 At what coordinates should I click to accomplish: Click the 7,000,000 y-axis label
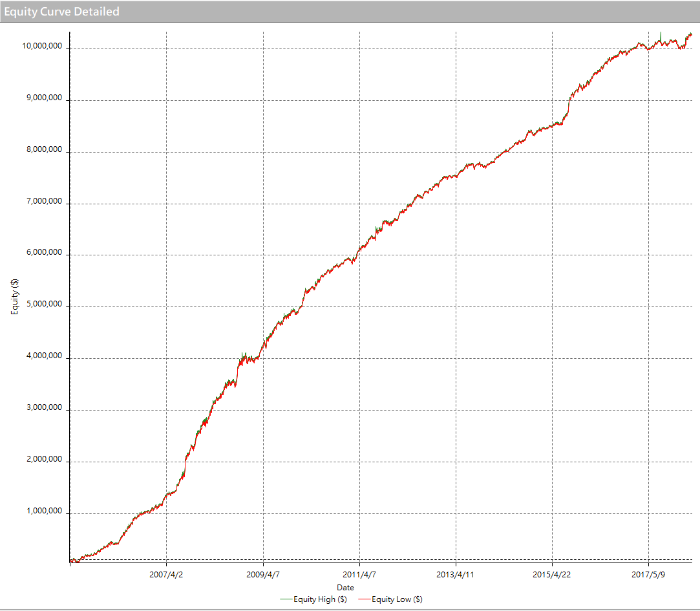[44, 201]
